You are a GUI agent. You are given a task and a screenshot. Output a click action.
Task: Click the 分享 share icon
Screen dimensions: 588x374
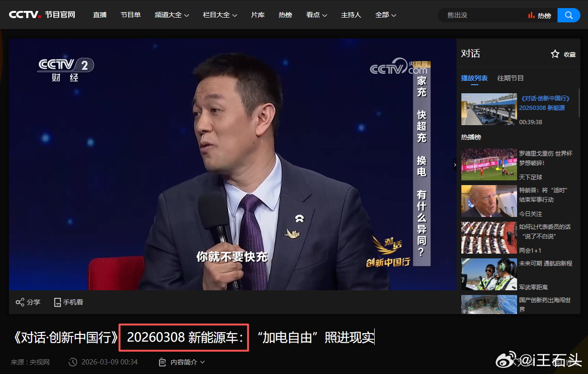click(x=20, y=302)
